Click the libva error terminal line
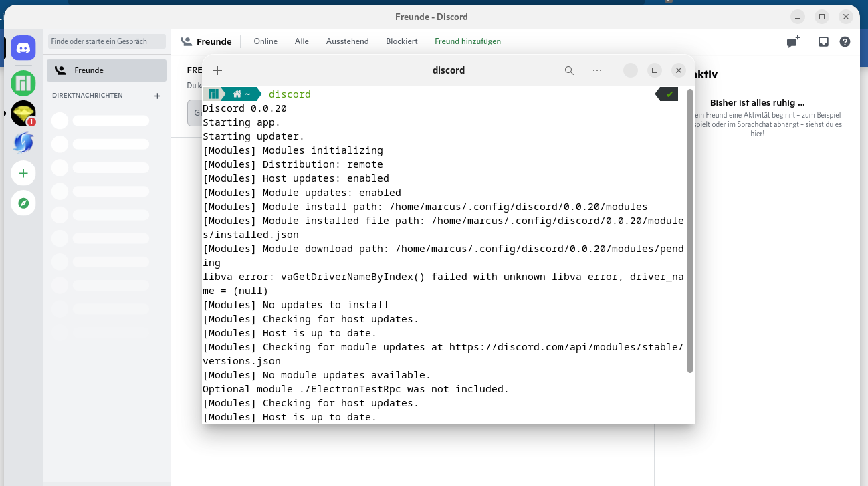This screenshot has width=868, height=486. tap(443, 283)
